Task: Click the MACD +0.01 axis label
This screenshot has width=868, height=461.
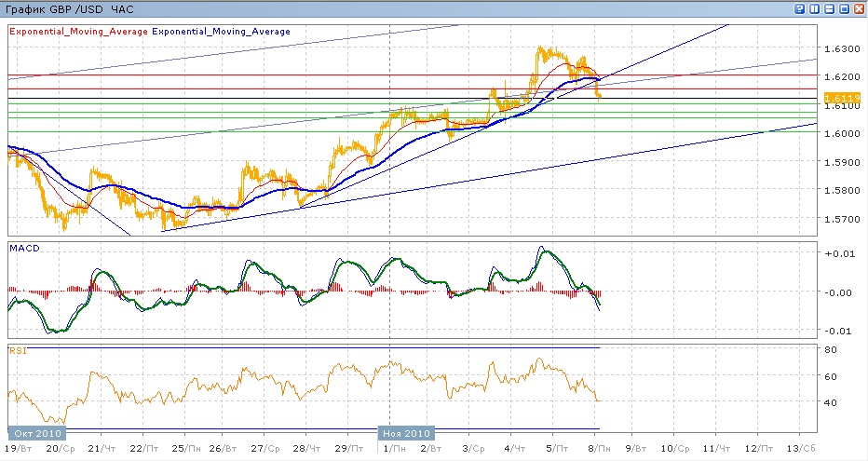Action: click(835, 253)
